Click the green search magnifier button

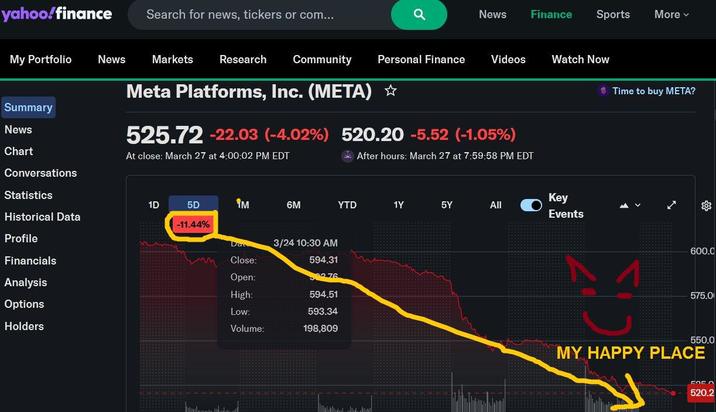tap(419, 15)
